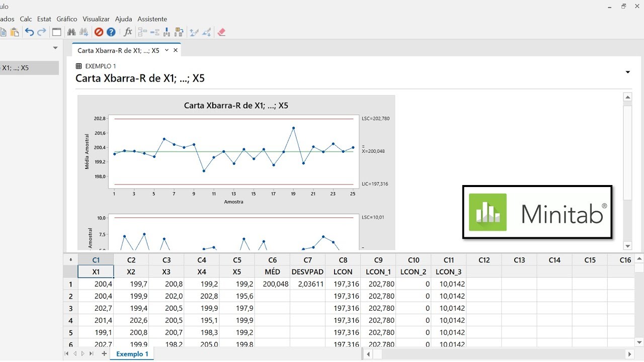Click the move-columns toolbar icon
Screen dimensions: 644x362
179,32
